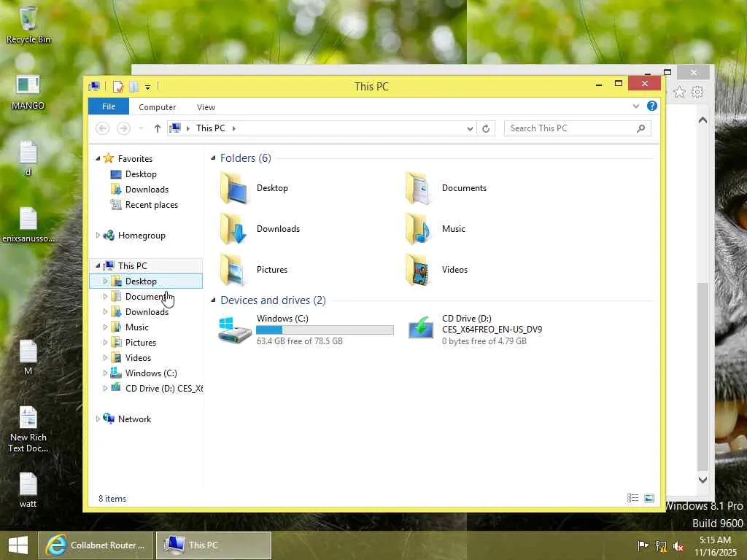Select Network in navigation pane
Viewport: 747px width, 560px height.
pos(134,419)
